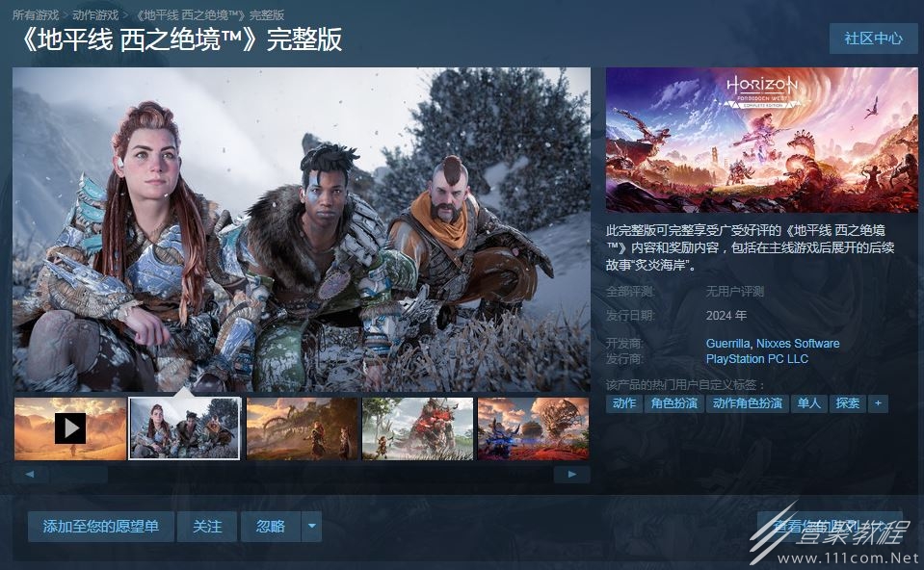Select the 角色扮演 tag

(674, 403)
